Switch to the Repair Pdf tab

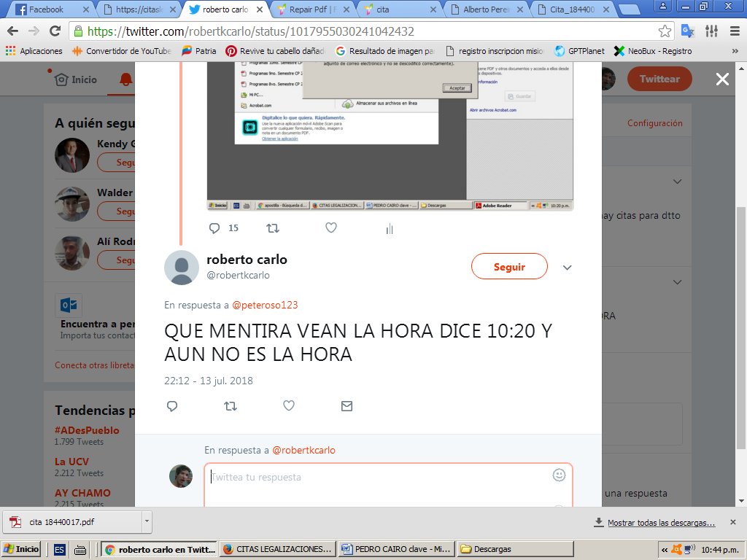(314, 9)
